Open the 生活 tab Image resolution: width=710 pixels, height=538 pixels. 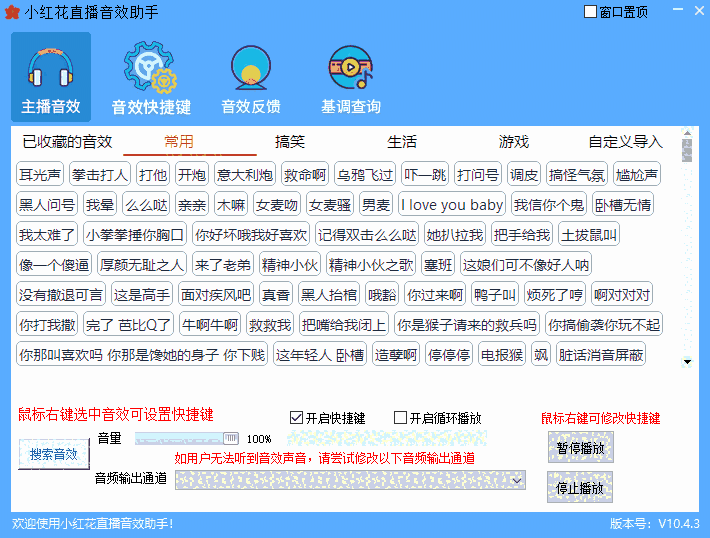402,142
